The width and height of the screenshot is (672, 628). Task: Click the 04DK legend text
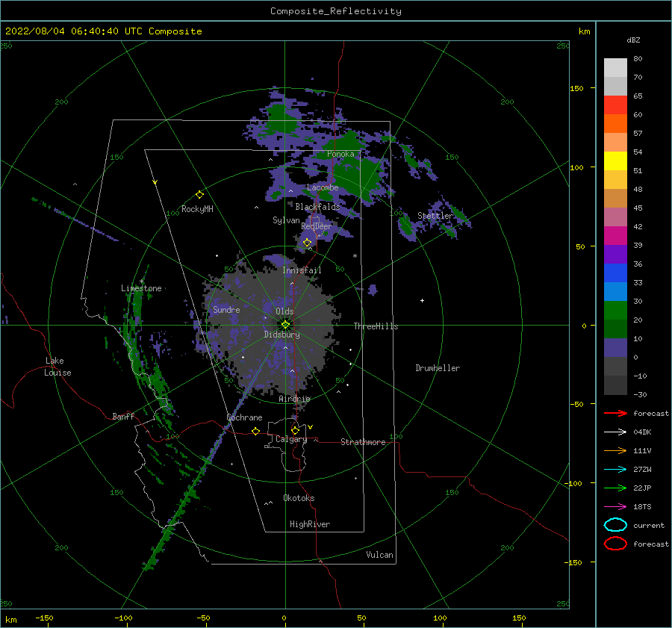(x=642, y=432)
